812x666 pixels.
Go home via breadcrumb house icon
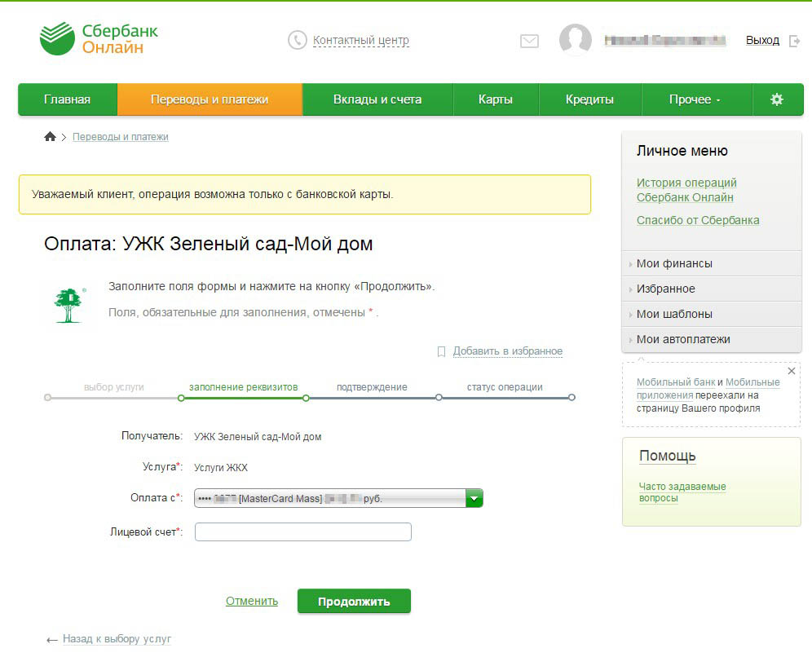(x=50, y=137)
